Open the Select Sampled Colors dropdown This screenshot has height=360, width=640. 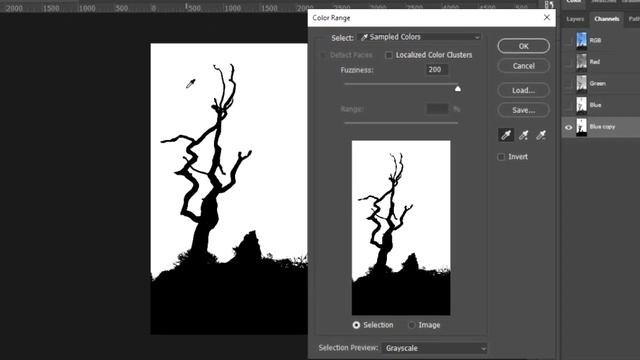420,37
